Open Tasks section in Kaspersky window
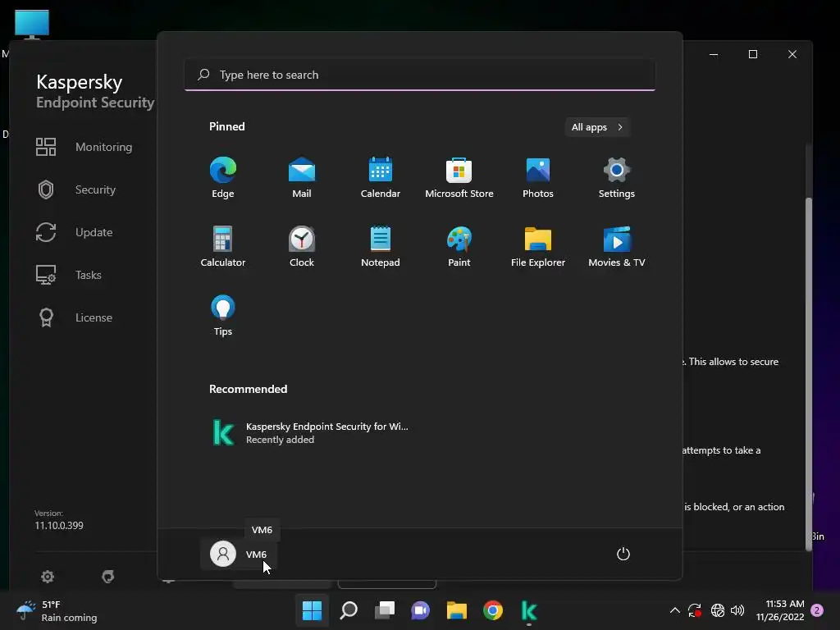This screenshot has height=630, width=840. (69, 275)
